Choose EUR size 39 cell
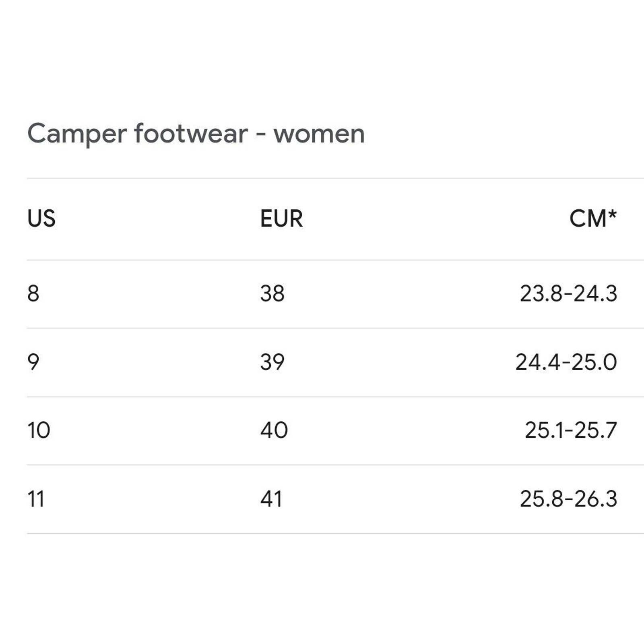This screenshot has height=644, width=644. click(x=272, y=362)
